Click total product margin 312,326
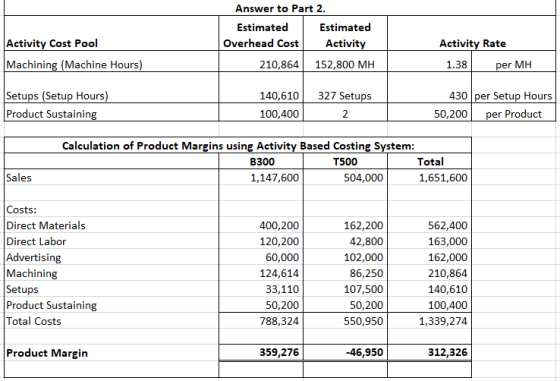Screen dimensions: 560x381 pos(430,353)
